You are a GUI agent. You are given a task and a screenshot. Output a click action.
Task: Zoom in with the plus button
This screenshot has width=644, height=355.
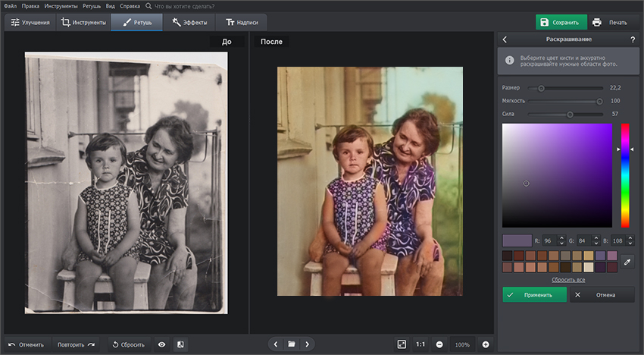[x=486, y=344]
